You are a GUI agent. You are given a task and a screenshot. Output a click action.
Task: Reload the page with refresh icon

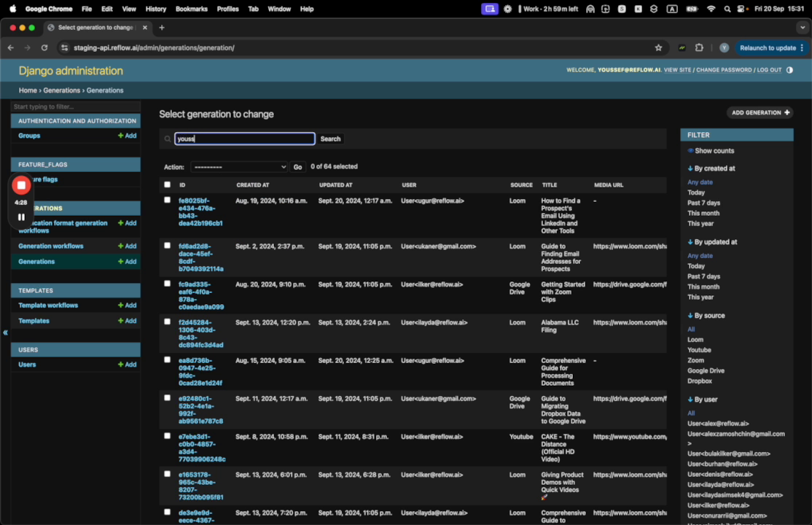(x=44, y=47)
